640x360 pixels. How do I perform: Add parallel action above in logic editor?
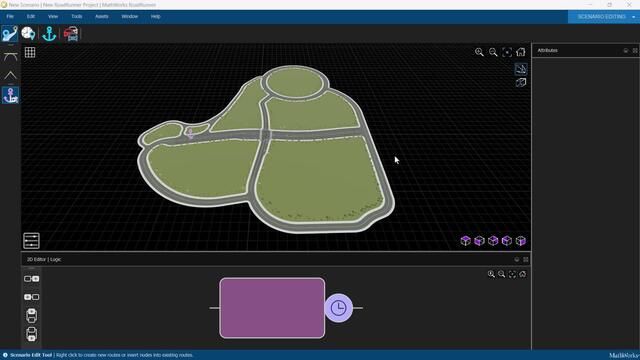click(31, 316)
